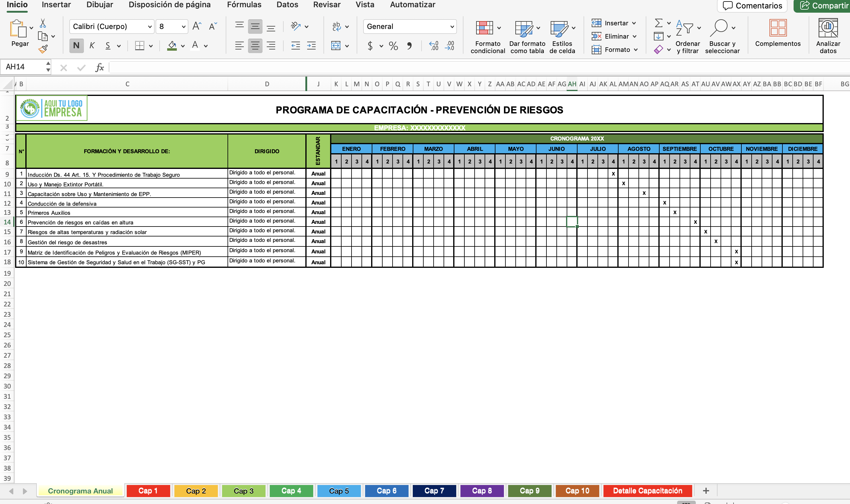Click Estilos de celda
The height and width of the screenshot is (504, 850).
click(561, 36)
